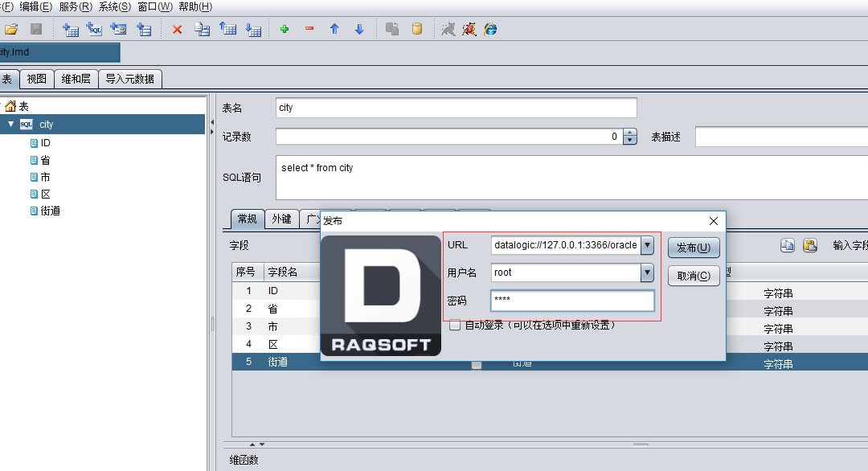The height and width of the screenshot is (471, 868).
Task: Select the 街道 field in the tree
Action: 51,211
